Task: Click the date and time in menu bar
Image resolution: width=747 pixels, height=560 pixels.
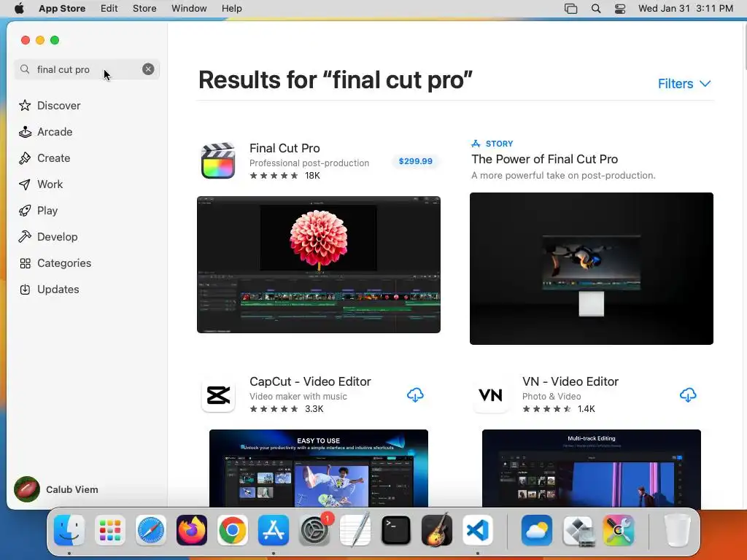Action: [x=686, y=9]
